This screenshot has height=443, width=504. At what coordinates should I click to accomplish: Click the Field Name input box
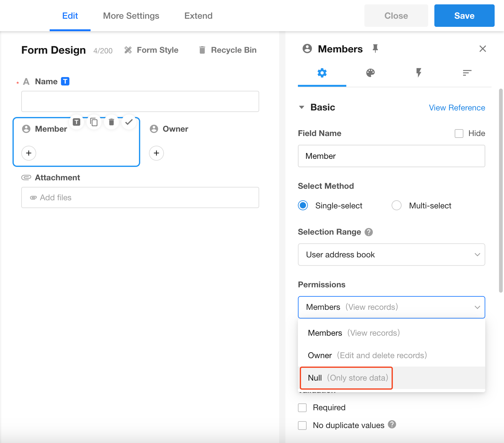tap(391, 156)
